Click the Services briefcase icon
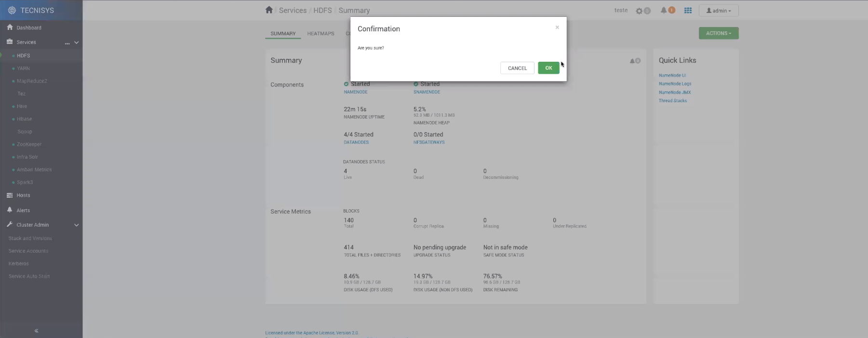868x338 pixels. pyautogui.click(x=10, y=42)
